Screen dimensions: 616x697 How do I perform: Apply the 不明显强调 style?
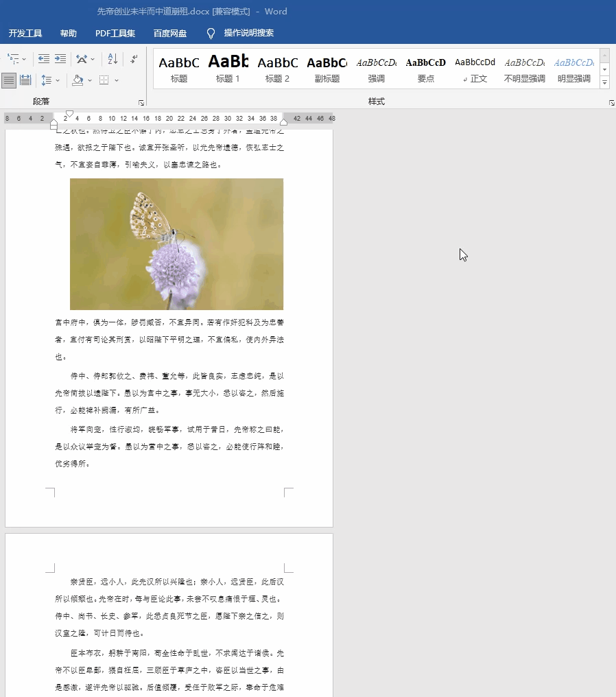tap(525, 69)
